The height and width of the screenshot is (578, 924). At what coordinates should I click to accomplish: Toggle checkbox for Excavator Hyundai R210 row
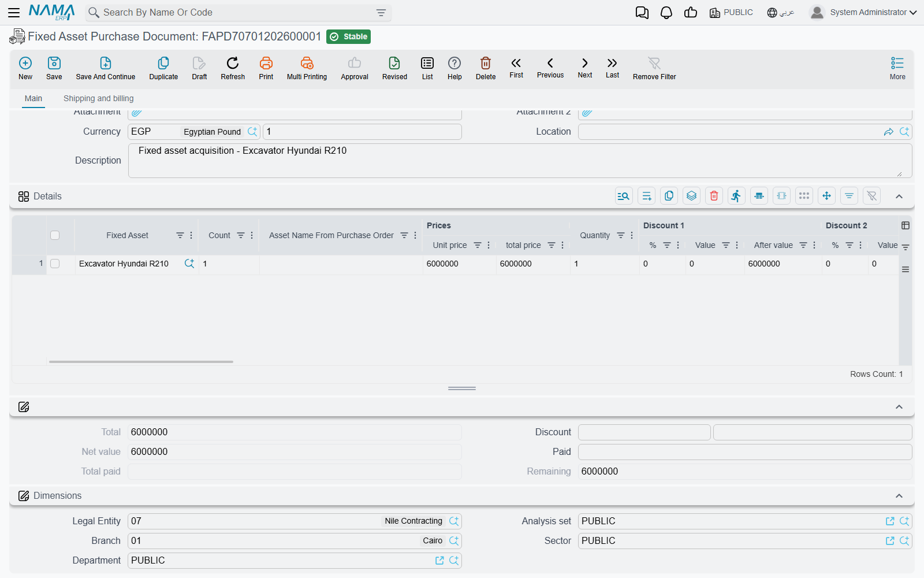pos(55,264)
